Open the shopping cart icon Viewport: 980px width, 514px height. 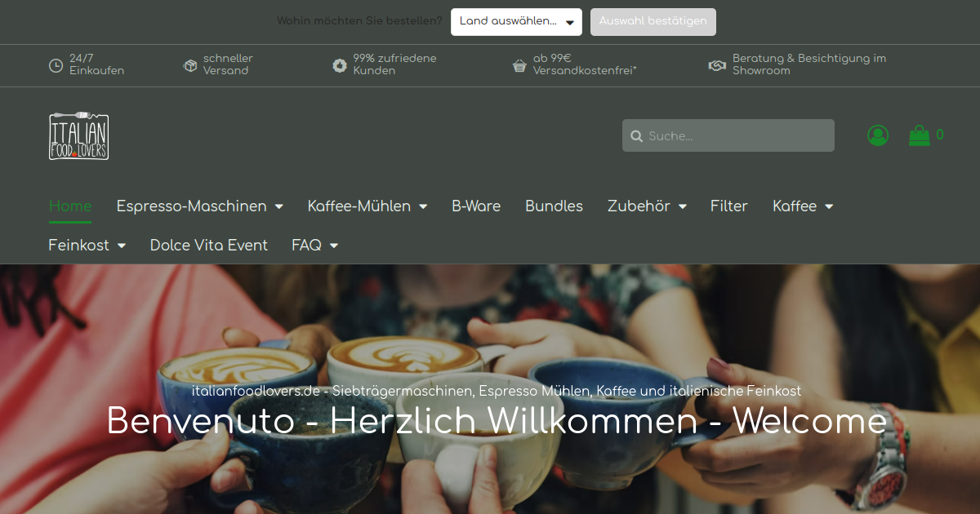(920, 135)
